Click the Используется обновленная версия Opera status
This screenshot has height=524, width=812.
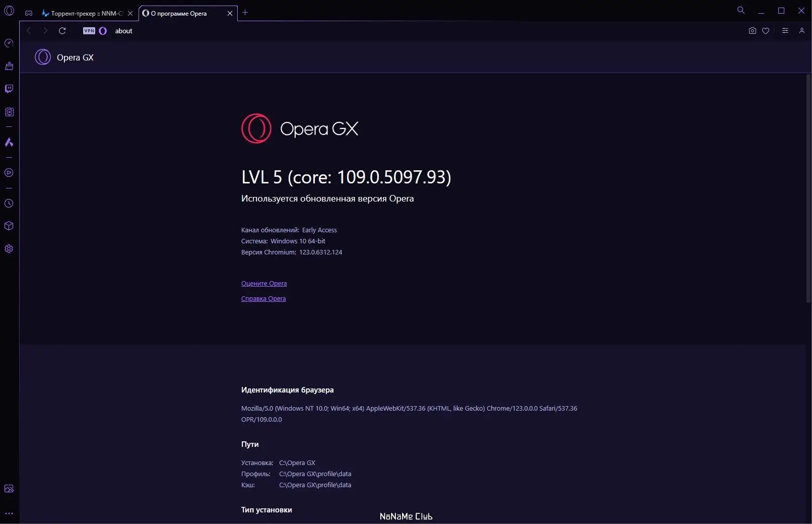(x=327, y=199)
